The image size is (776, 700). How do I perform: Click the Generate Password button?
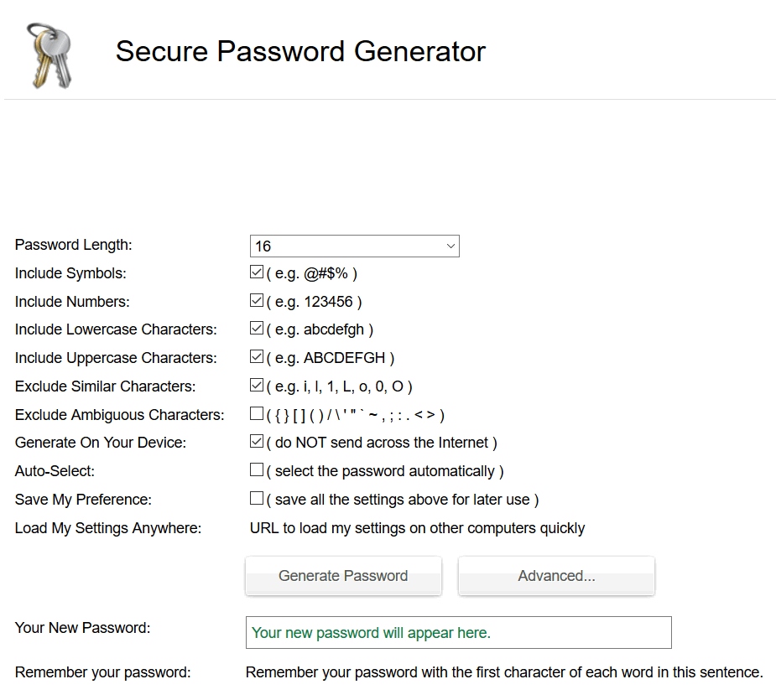pos(343,576)
